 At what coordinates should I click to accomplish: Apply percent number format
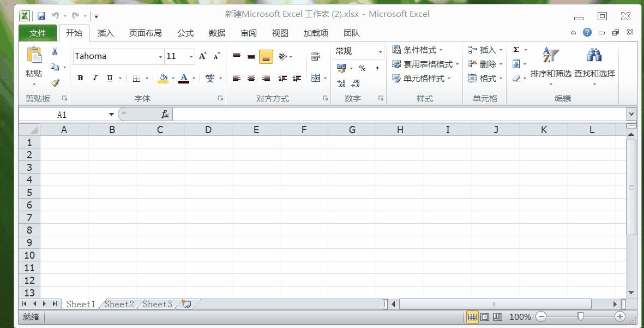click(361, 68)
